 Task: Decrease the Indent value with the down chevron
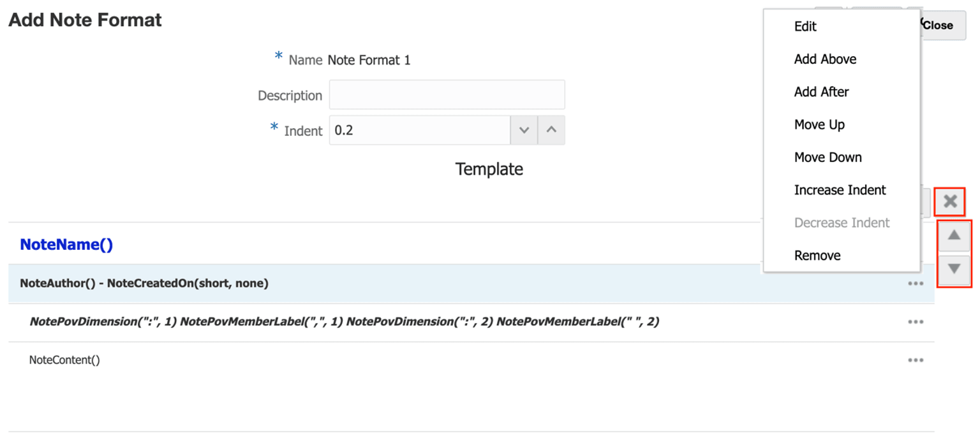[x=524, y=130]
